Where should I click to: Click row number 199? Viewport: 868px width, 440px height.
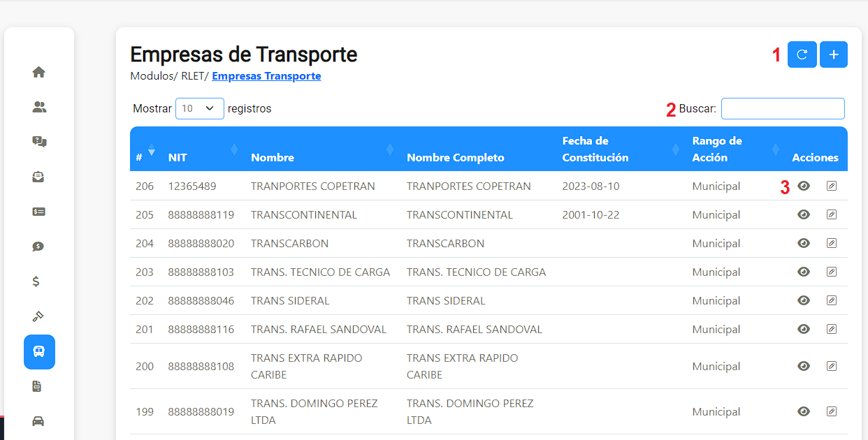(x=145, y=412)
